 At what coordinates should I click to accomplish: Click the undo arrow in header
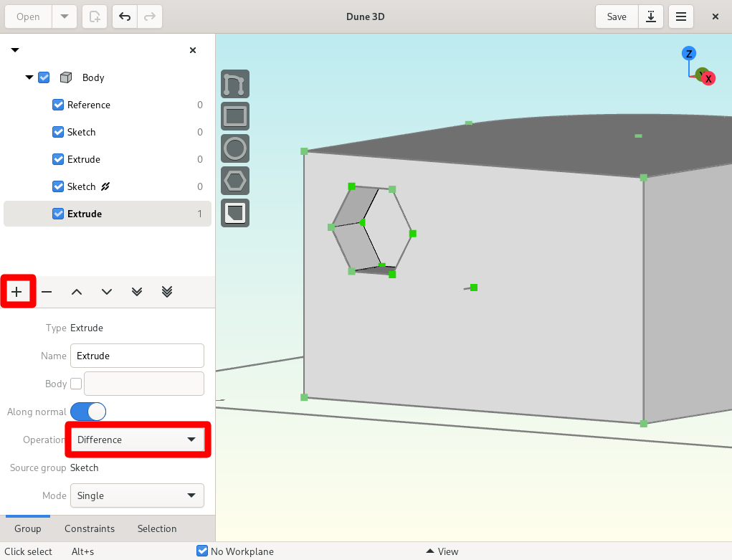tap(125, 16)
